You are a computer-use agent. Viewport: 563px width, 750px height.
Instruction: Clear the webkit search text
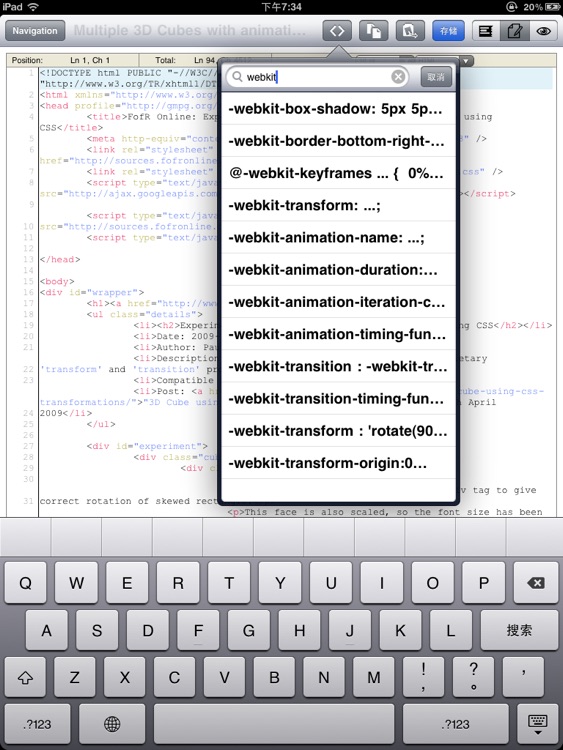click(398, 77)
